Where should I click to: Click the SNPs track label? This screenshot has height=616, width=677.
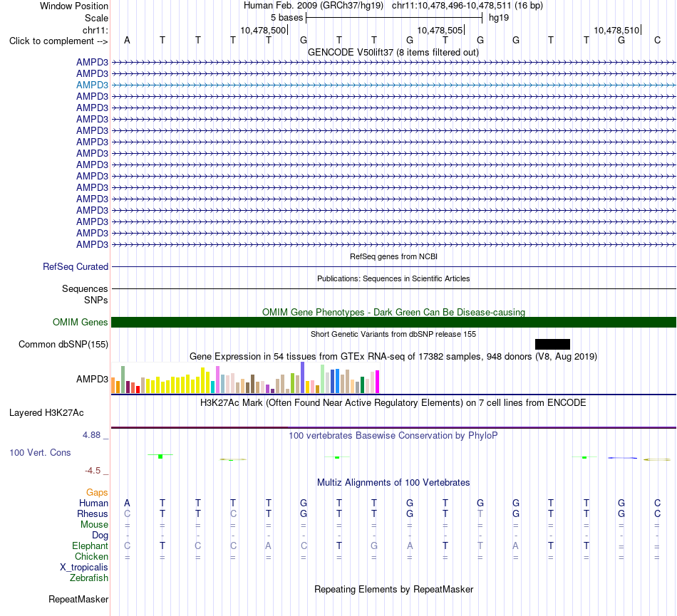tap(96, 300)
